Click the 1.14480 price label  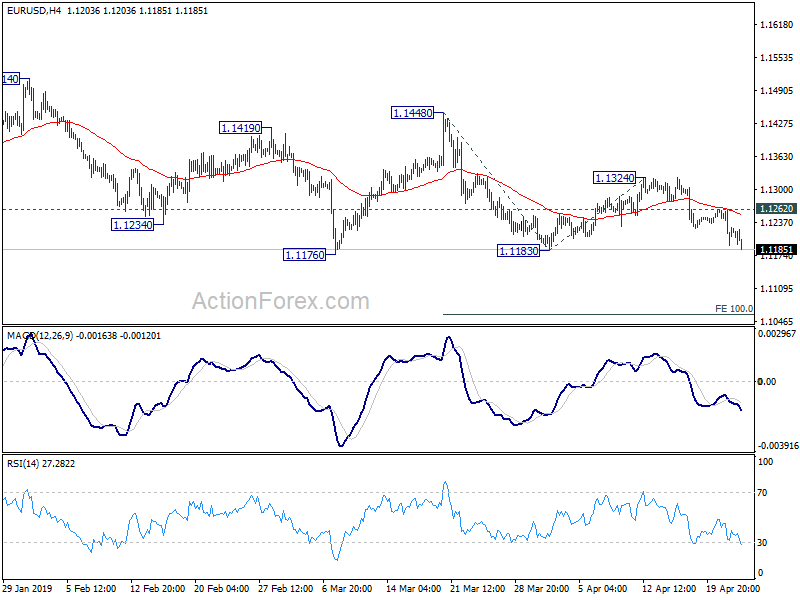412,113
